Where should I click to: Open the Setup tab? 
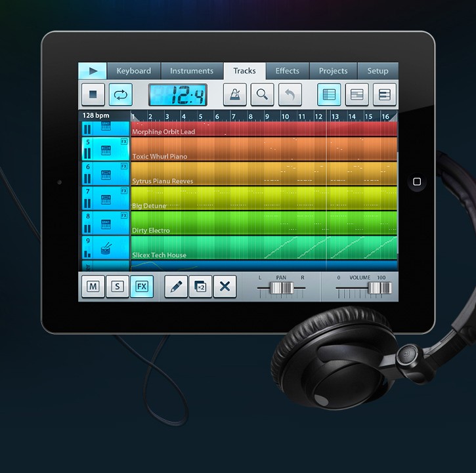(x=378, y=71)
